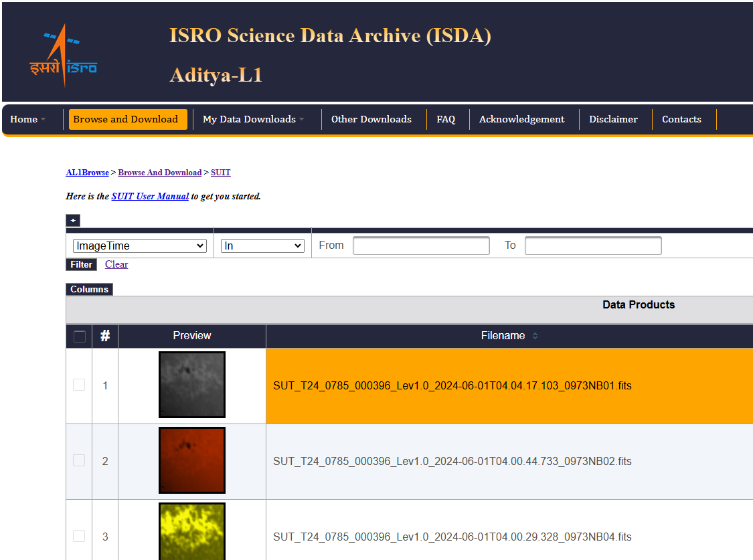Click the # column header
The width and height of the screenshot is (753, 560).
click(x=105, y=336)
